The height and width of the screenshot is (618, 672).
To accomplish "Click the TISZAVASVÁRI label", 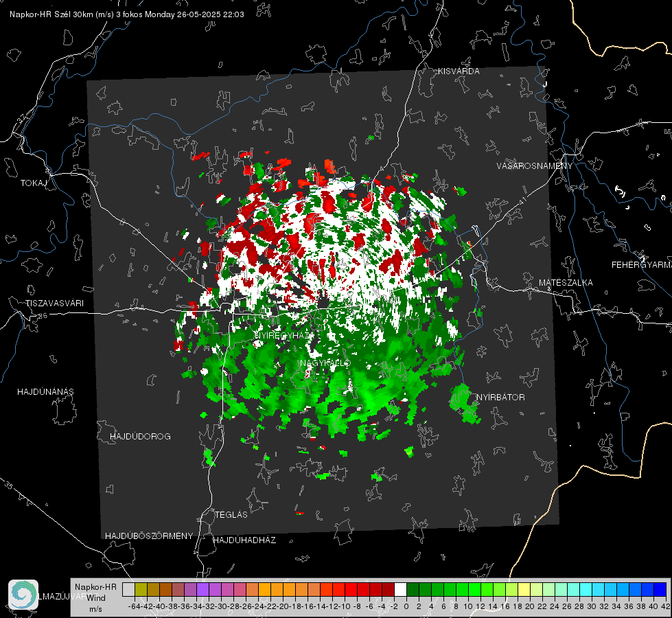I will coord(54,304).
